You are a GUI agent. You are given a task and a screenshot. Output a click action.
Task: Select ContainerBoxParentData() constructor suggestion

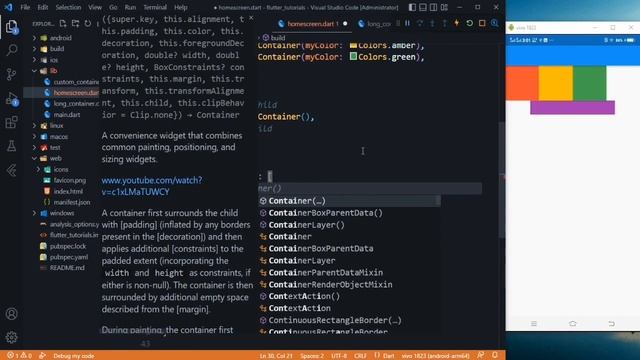coord(349,213)
